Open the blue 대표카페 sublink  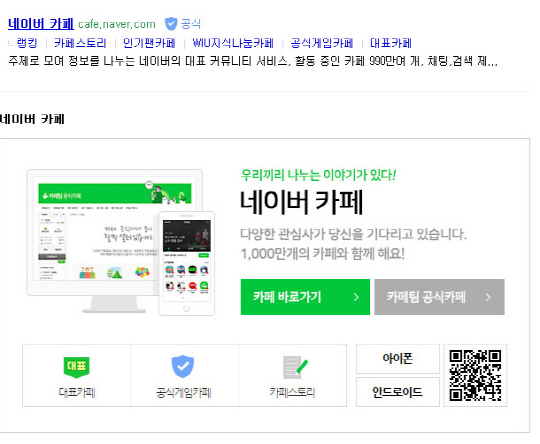391,43
